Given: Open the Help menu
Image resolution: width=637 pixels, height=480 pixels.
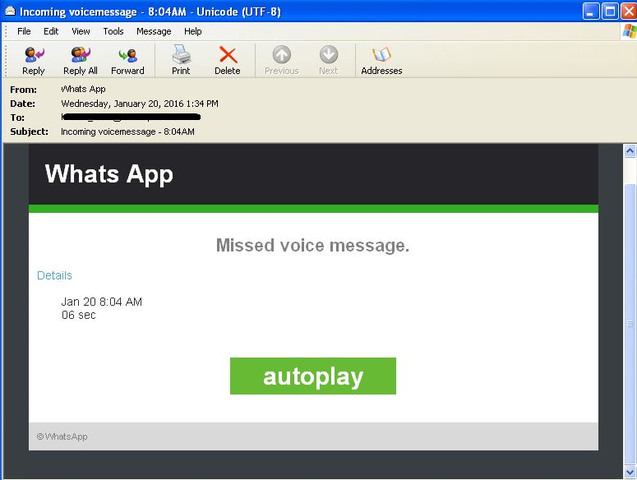Looking at the screenshot, I should 193,31.
